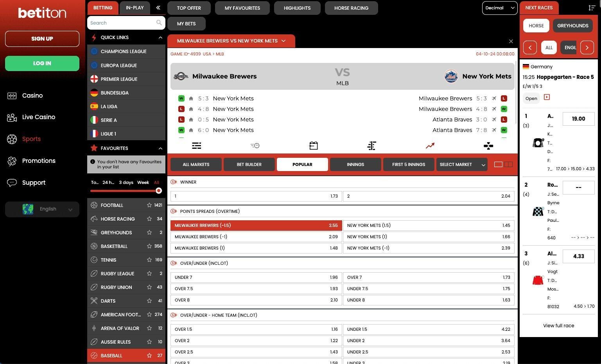Click the time range slider handle
The width and height of the screenshot is (601, 364).
click(x=159, y=191)
